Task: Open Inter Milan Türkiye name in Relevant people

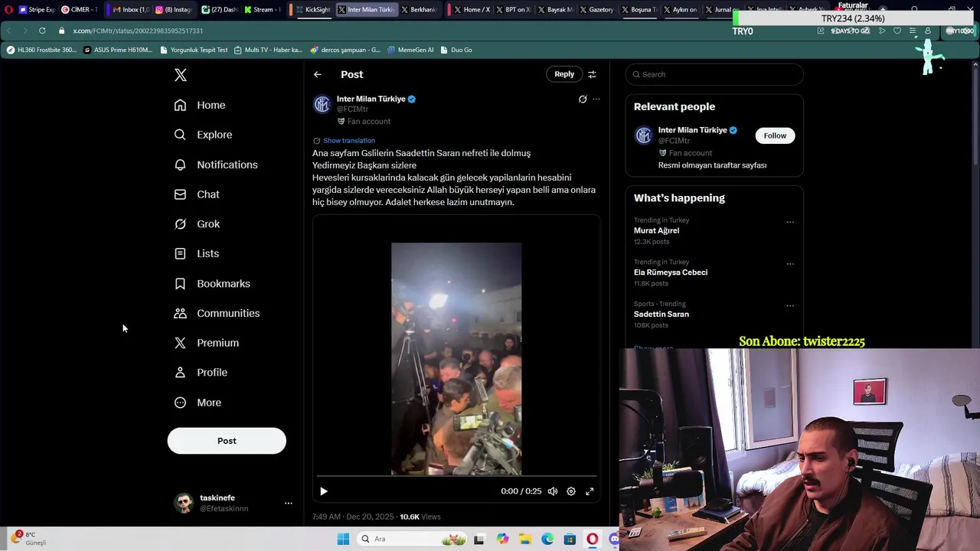Action: (693, 130)
